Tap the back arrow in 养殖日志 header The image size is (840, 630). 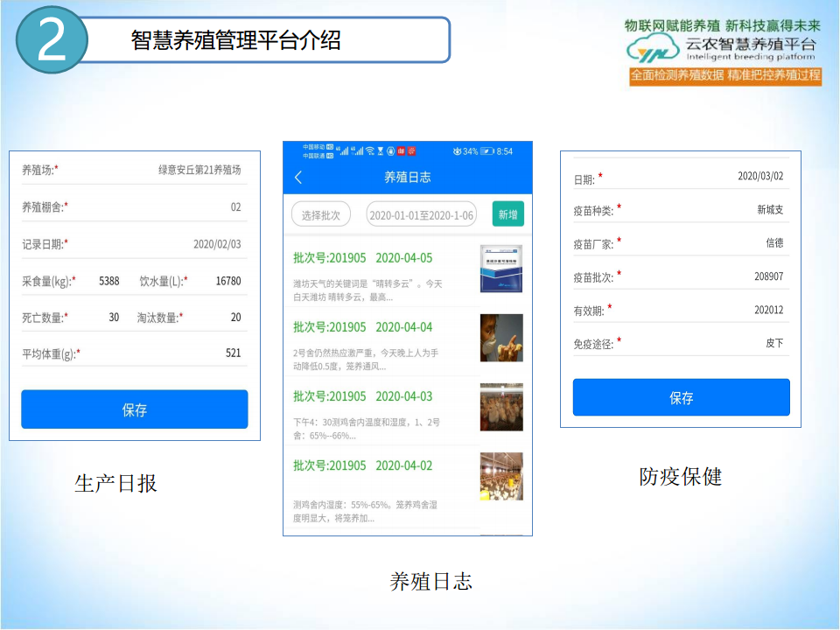[298, 178]
